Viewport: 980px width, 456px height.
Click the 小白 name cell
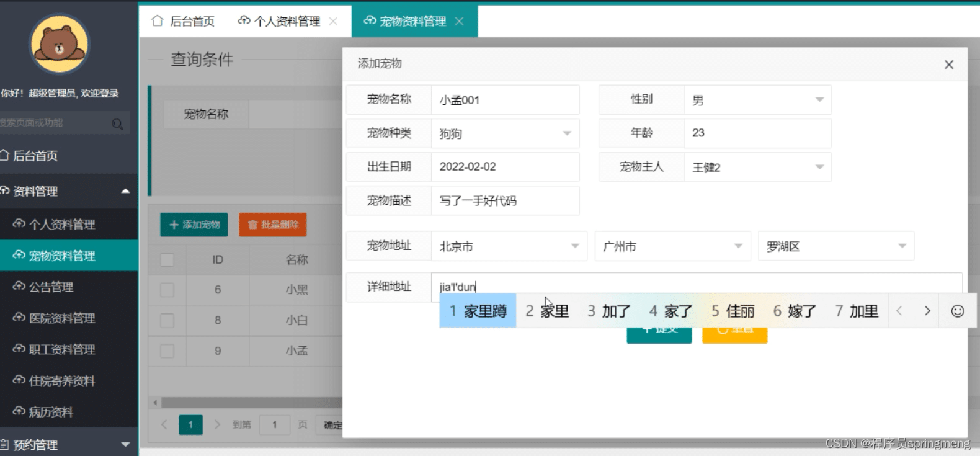coord(296,320)
